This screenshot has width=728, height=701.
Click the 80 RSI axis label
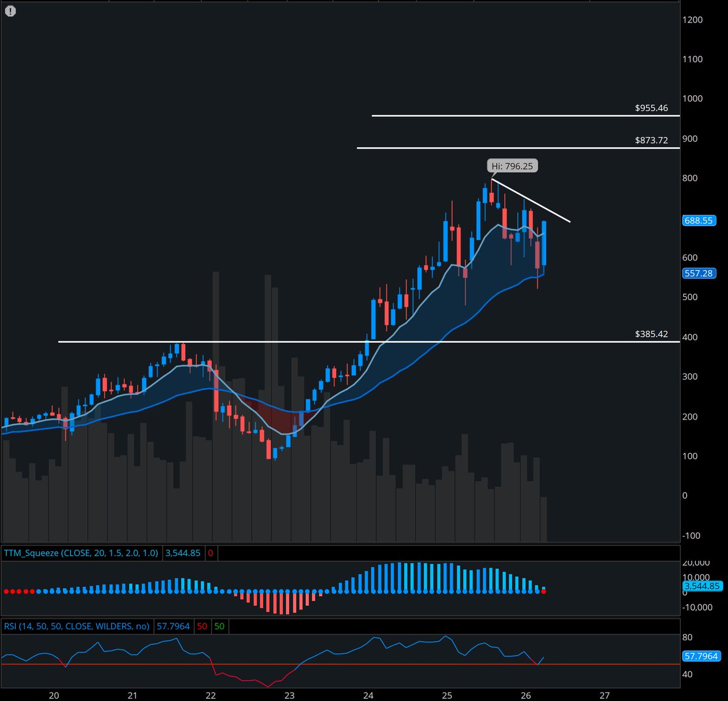click(687, 637)
